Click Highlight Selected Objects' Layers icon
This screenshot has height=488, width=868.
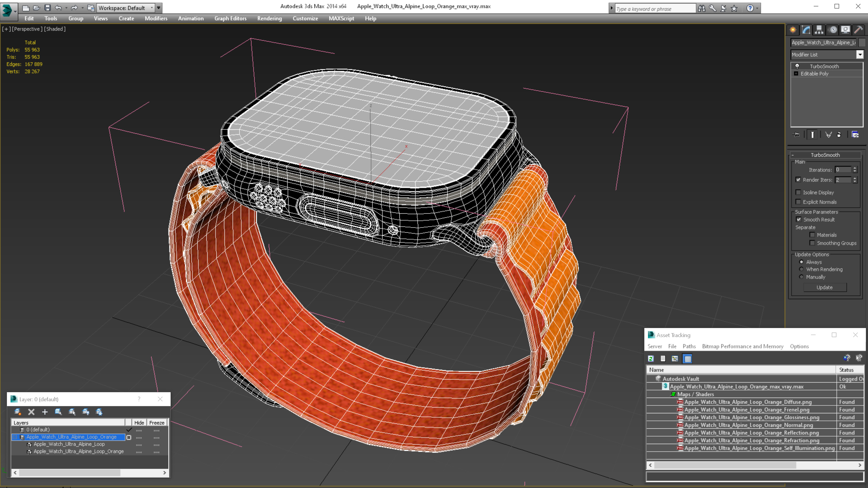pos(72,411)
